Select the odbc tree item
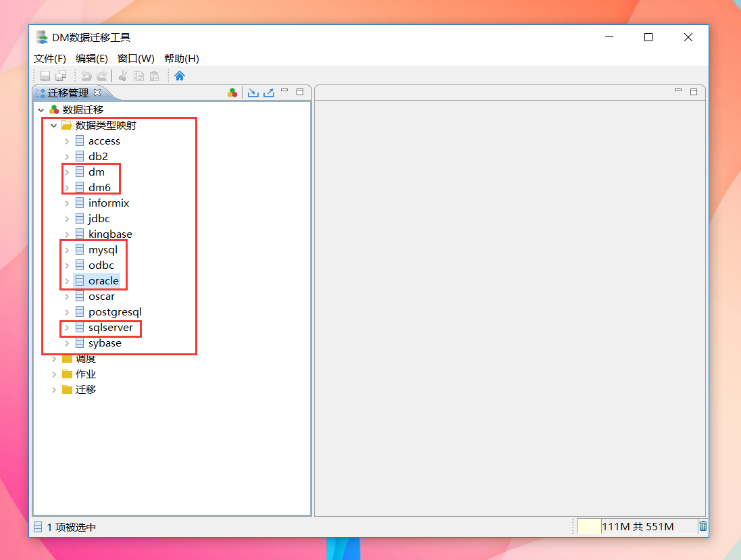Screen dimensions: 741x560 tap(101, 265)
